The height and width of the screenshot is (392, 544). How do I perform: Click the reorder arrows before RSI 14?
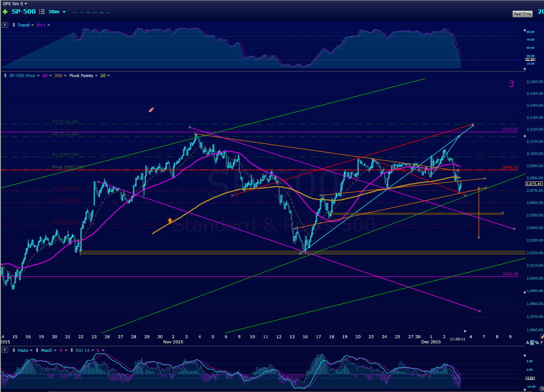click(x=72, y=350)
